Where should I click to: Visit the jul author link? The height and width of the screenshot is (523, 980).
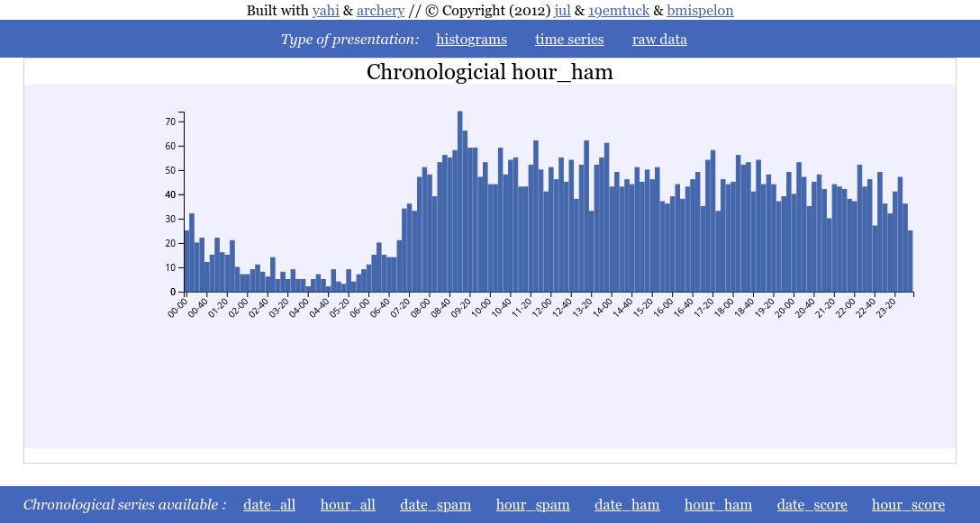[562, 11]
